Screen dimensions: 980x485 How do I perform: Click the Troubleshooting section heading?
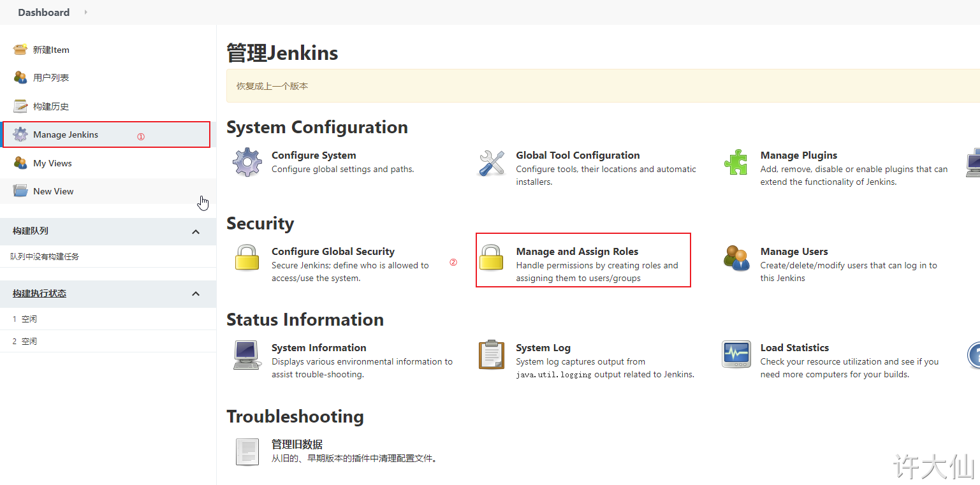(295, 416)
